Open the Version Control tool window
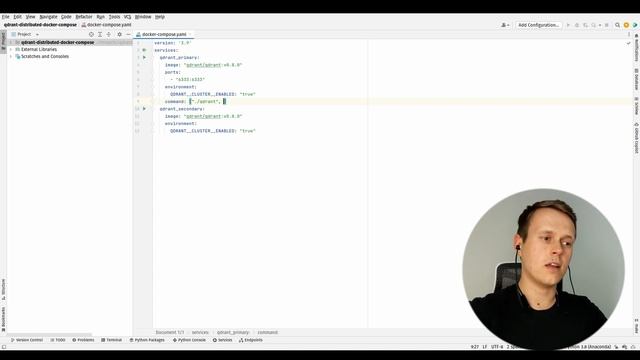 pos(27,340)
